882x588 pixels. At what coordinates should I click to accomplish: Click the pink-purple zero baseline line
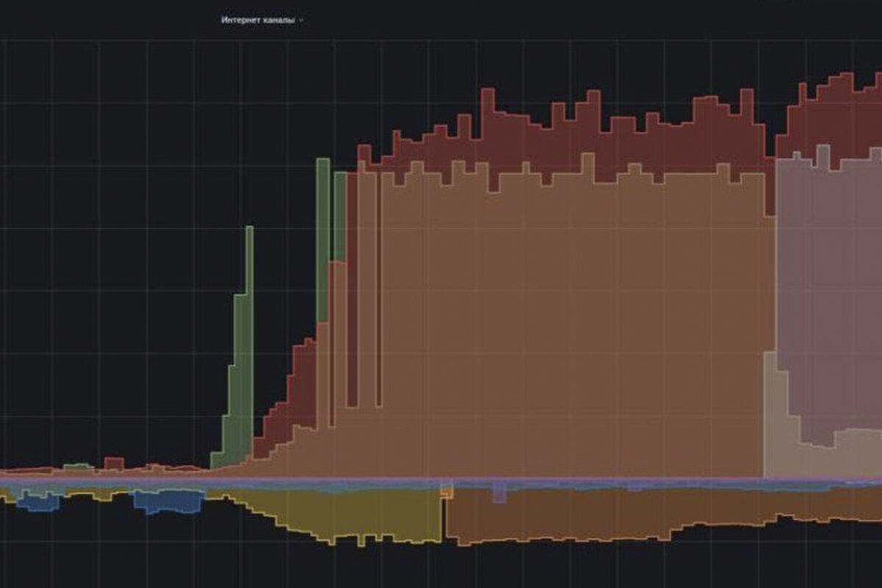[x=441, y=479]
